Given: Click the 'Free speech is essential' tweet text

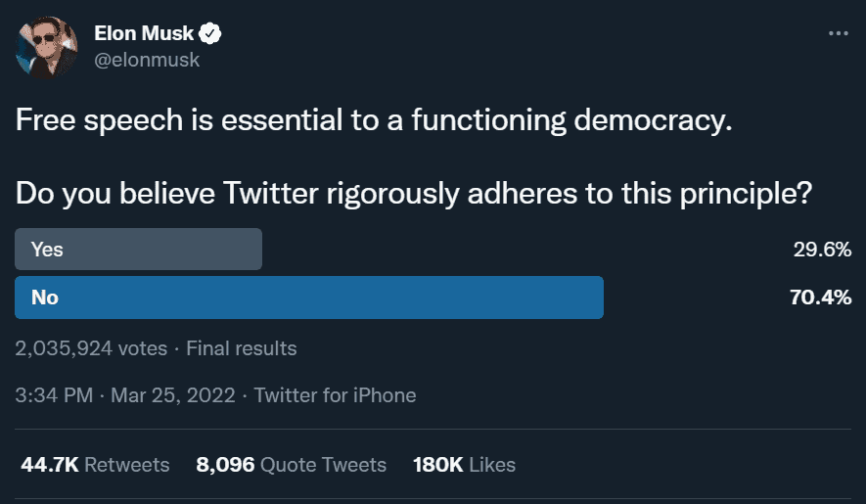Looking at the screenshot, I should tap(374, 120).
